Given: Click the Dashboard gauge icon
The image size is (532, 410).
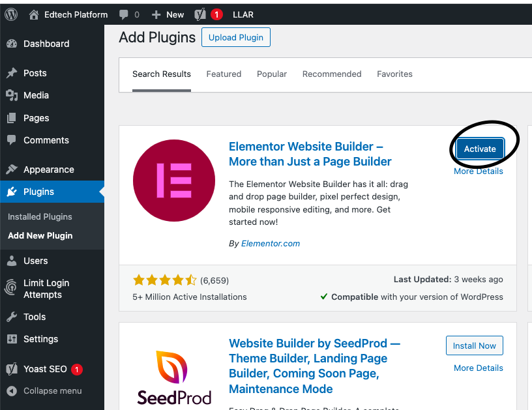Looking at the screenshot, I should (12, 44).
